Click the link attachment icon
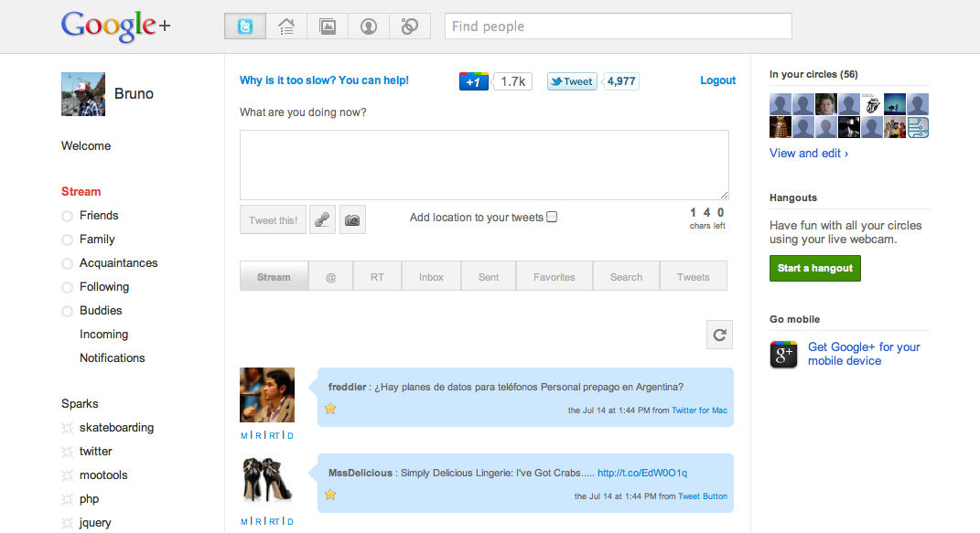The image size is (980, 533). (x=322, y=219)
